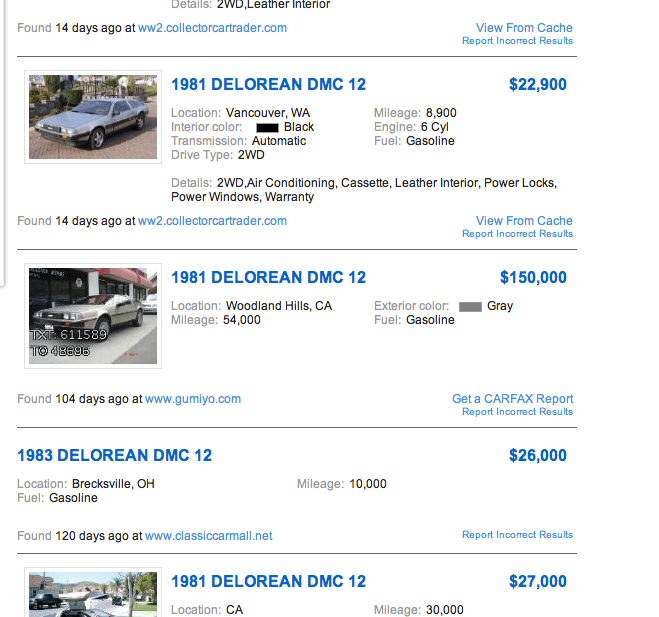Visit ww2.collectorcartrader.com link under the Vancouver listing
Viewport: 659px width, 617px height.
point(212,221)
